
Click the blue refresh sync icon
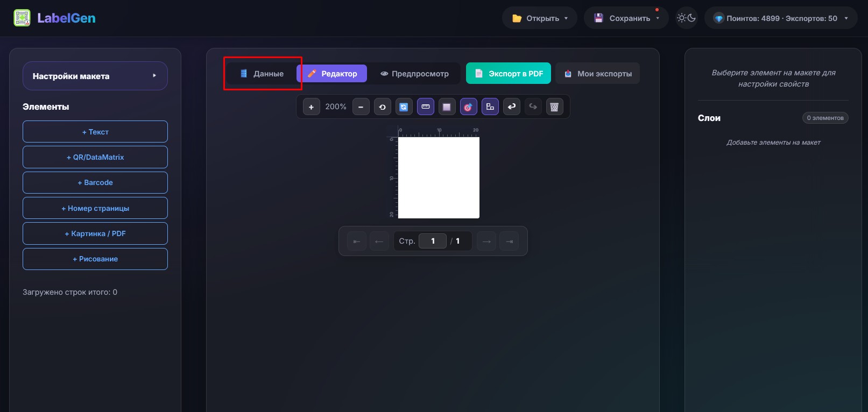pyautogui.click(x=404, y=107)
